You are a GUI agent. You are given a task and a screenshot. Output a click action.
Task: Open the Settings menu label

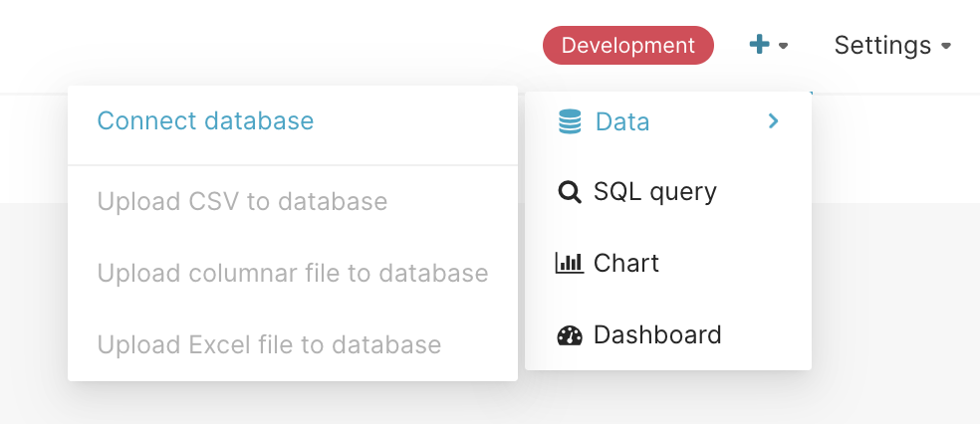[x=882, y=45]
